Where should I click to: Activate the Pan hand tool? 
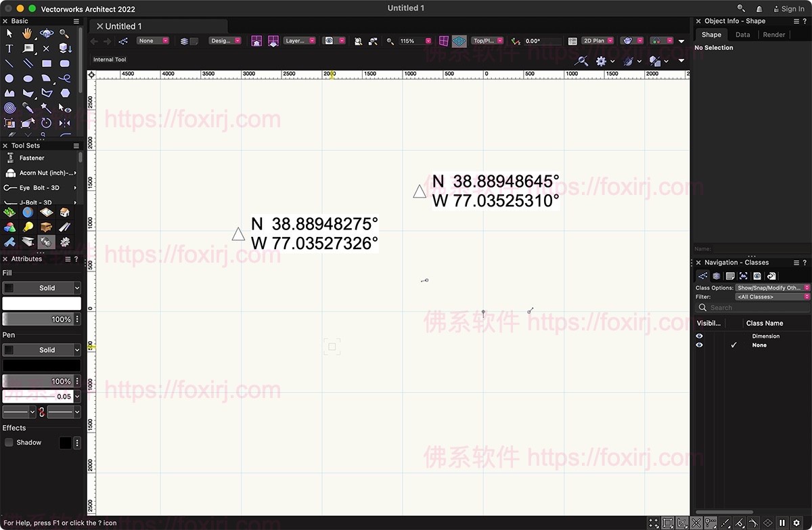point(26,34)
